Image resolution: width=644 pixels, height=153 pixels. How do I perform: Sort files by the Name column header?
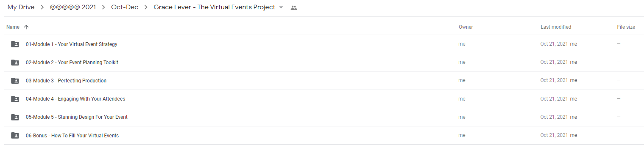(x=13, y=27)
